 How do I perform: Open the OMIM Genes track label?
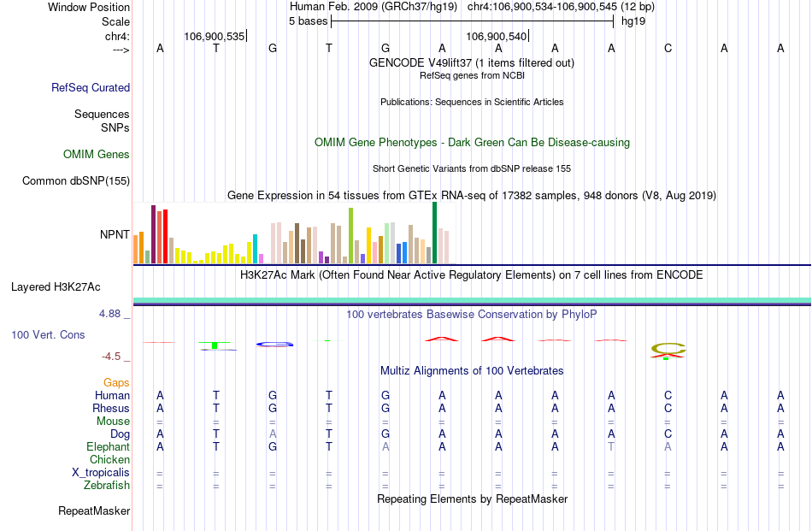(97, 155)
